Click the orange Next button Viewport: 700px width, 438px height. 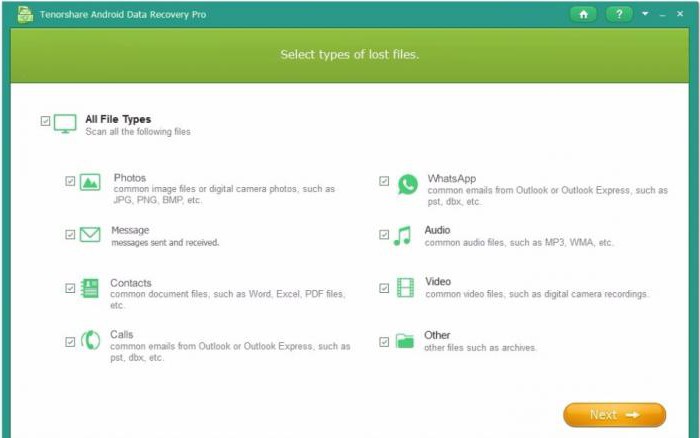pos(614,415)
